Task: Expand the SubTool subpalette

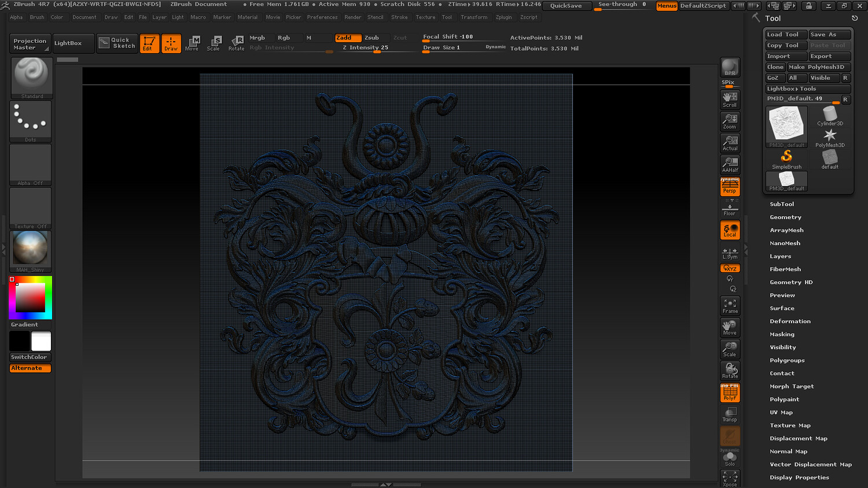Action: coord(782,204)
